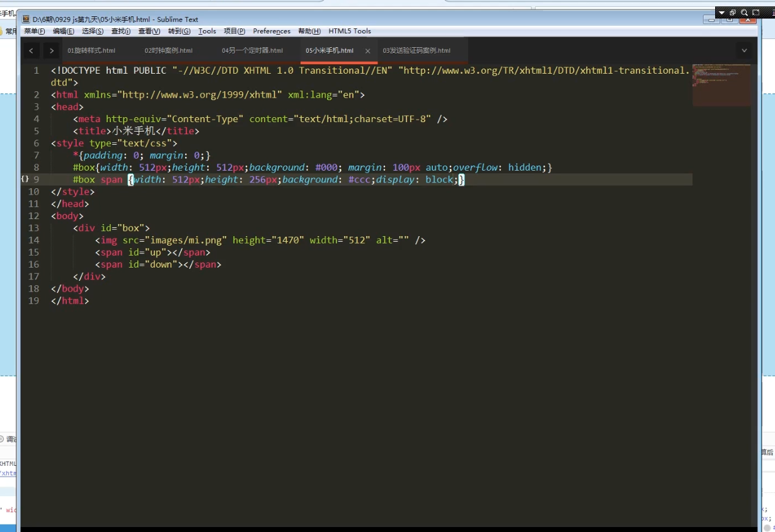Click line number 14 in the gutter
This screenshot has height=532, width=775.
pos(33,240)
